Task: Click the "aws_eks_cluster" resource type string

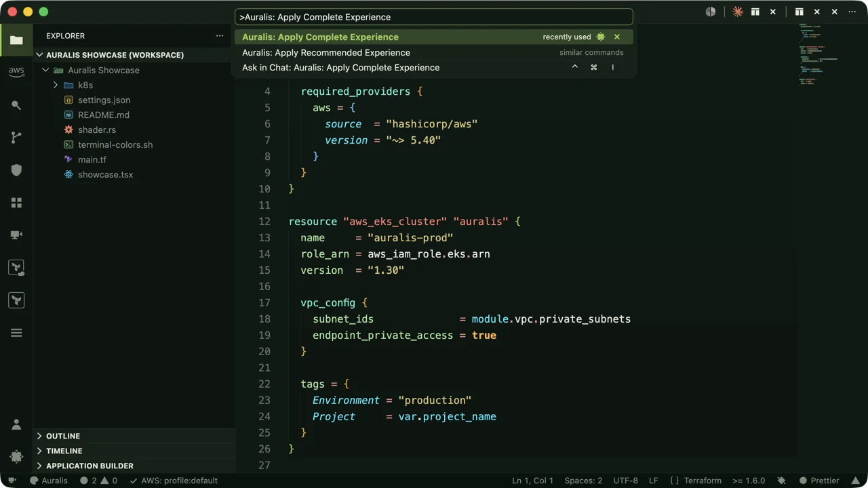Action: pos(395,222)
